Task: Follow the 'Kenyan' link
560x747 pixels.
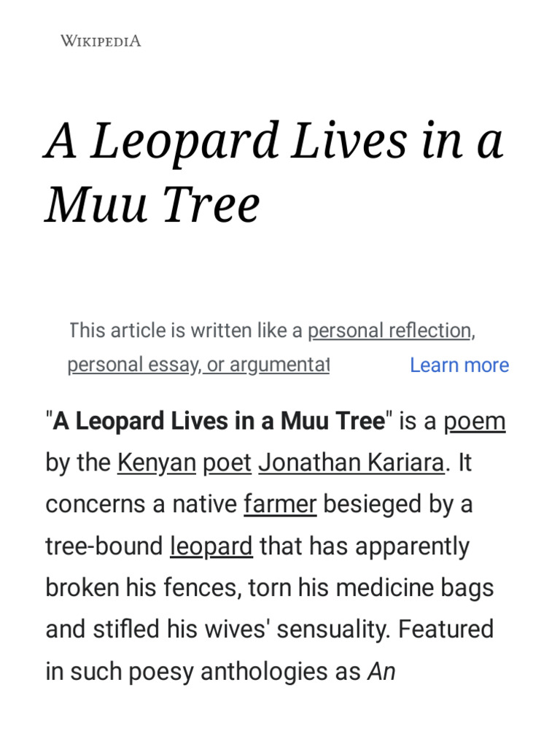Action: coord(157,462)
